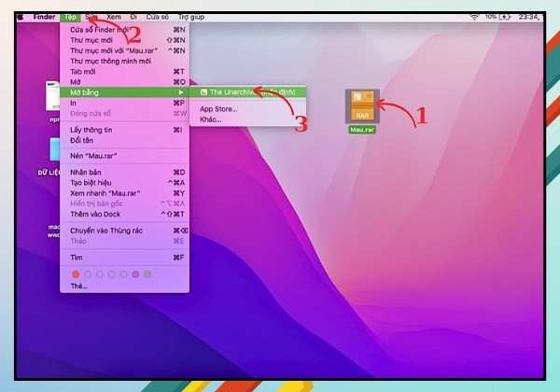Choose Xem nhanh "Mau.rar"
This screenshot has height=392, width=560.
click(124, 193)
